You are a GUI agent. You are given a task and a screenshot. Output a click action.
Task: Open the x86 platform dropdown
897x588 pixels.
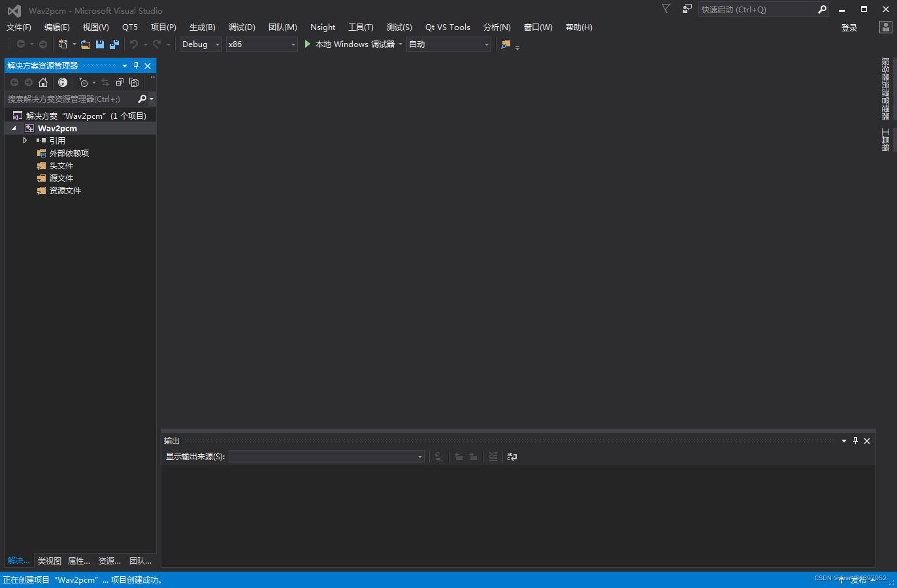pos(261,44)
